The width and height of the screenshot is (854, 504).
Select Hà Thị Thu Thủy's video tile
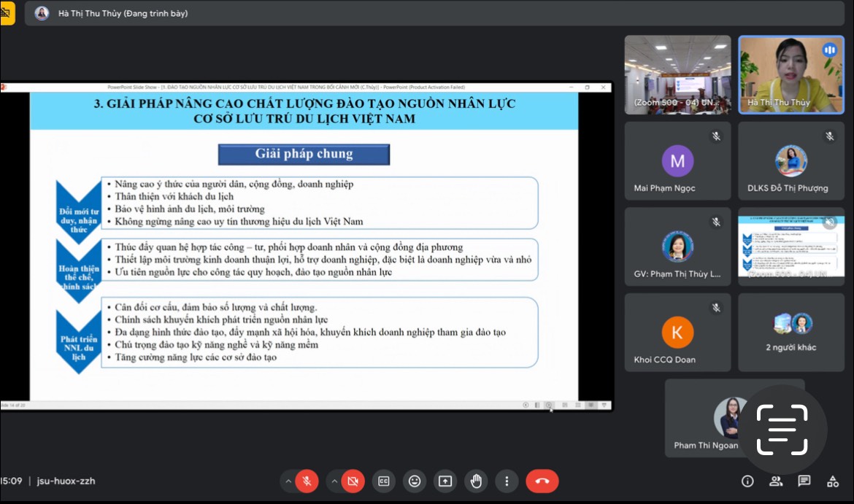pos(790,74)
